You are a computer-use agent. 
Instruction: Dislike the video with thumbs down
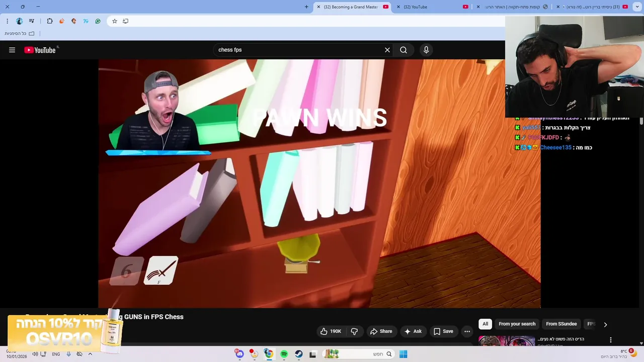[354, 331]
